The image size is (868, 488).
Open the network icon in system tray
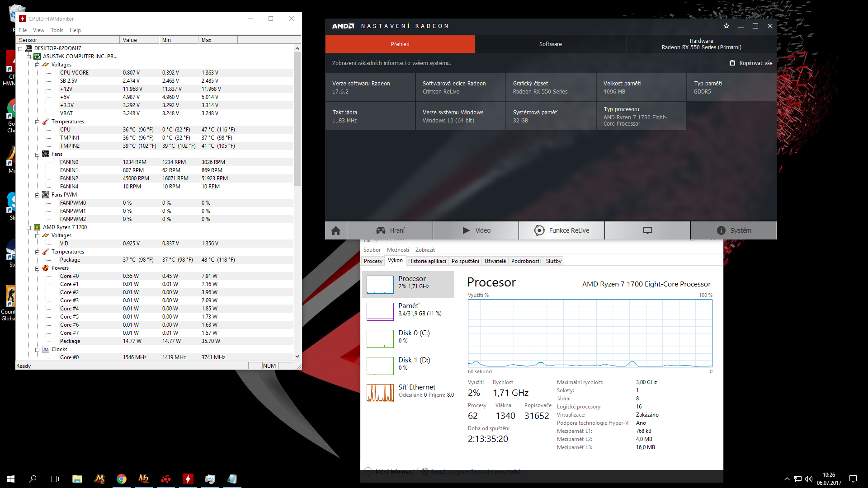(x=798, y=479)
